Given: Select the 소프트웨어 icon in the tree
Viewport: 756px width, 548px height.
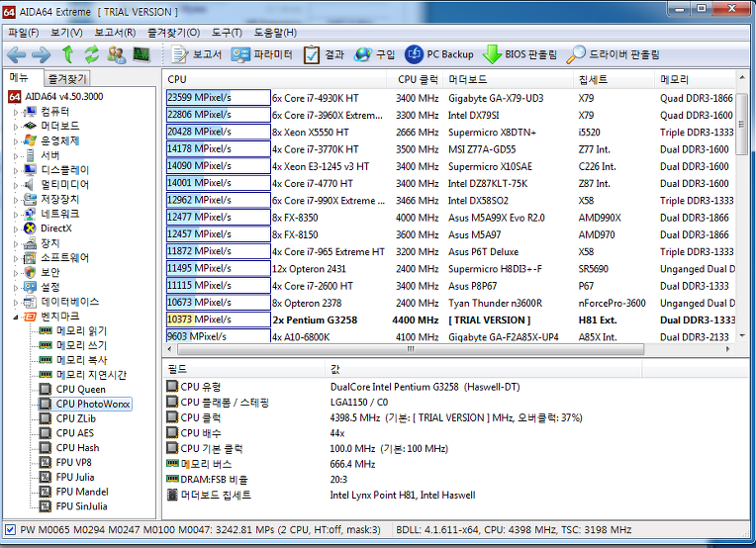Looking at the screenshot, I should (x=30, y=258).
